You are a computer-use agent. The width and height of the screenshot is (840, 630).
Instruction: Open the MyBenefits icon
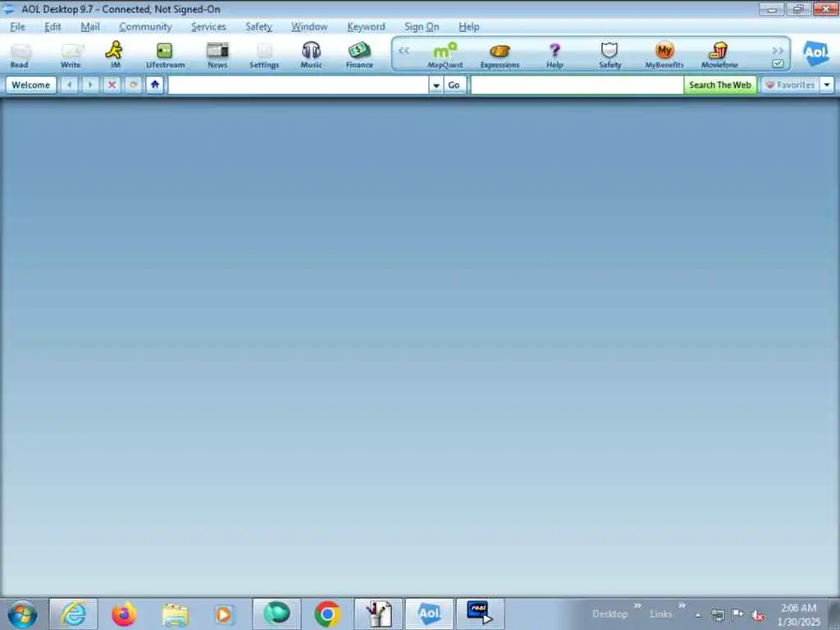pos(664,55)
